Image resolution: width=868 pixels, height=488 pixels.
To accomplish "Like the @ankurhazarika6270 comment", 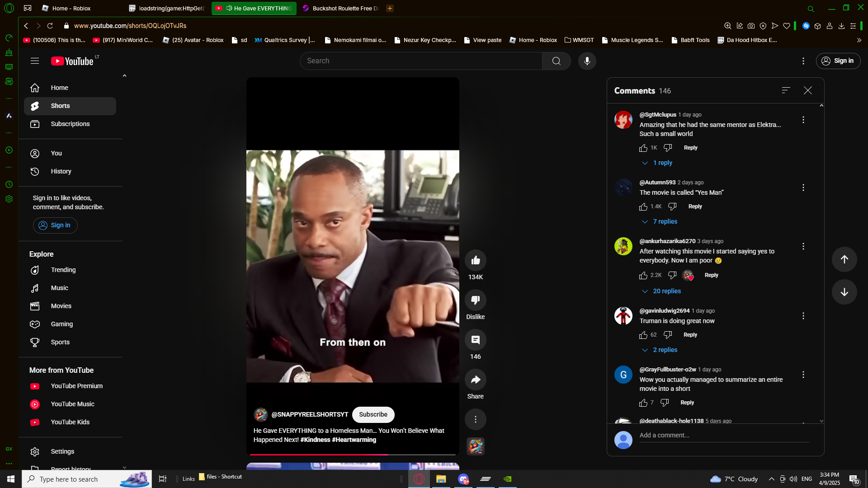I will point(643,275).
